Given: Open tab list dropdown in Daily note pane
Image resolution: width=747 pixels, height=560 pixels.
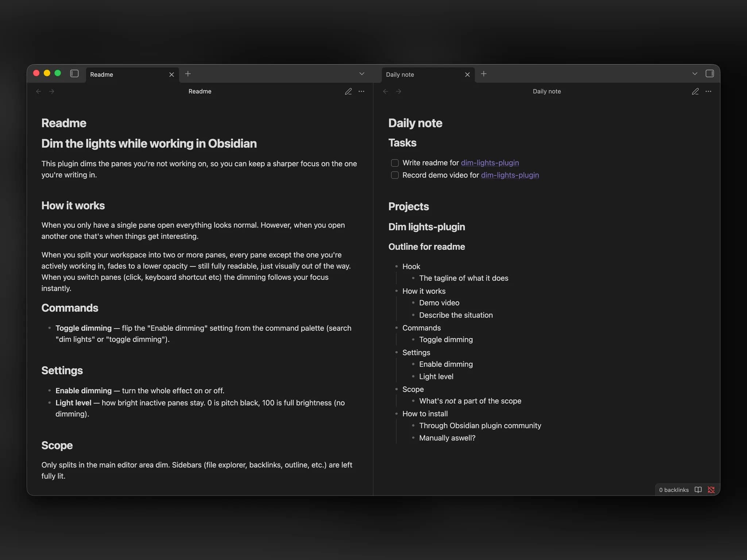Looking at the screenshot, I should coord(695,74).
